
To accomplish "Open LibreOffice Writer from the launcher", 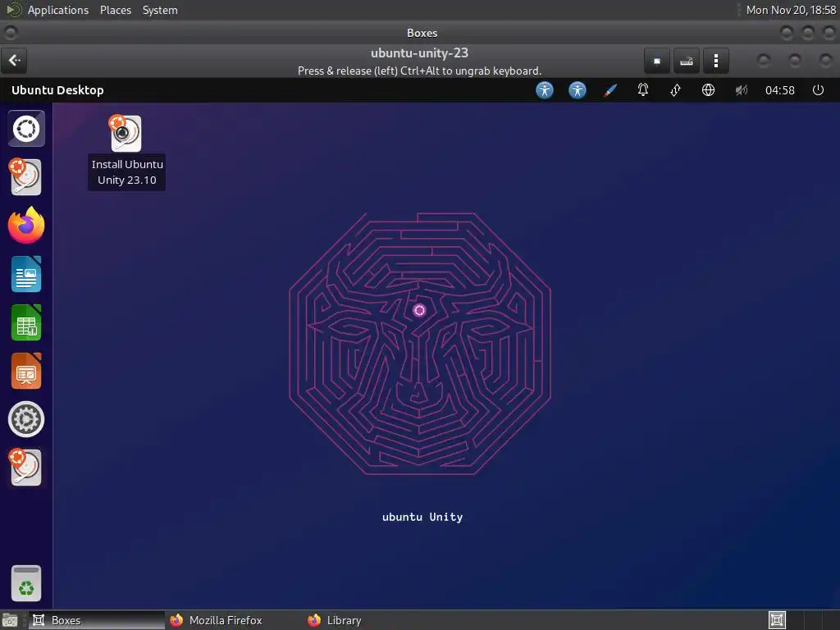I will (x=26, y=274).
